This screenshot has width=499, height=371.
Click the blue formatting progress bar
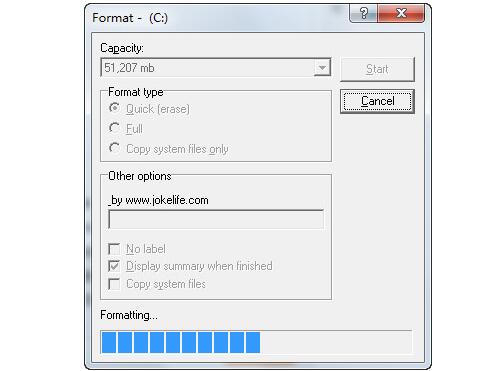(181, 342)
